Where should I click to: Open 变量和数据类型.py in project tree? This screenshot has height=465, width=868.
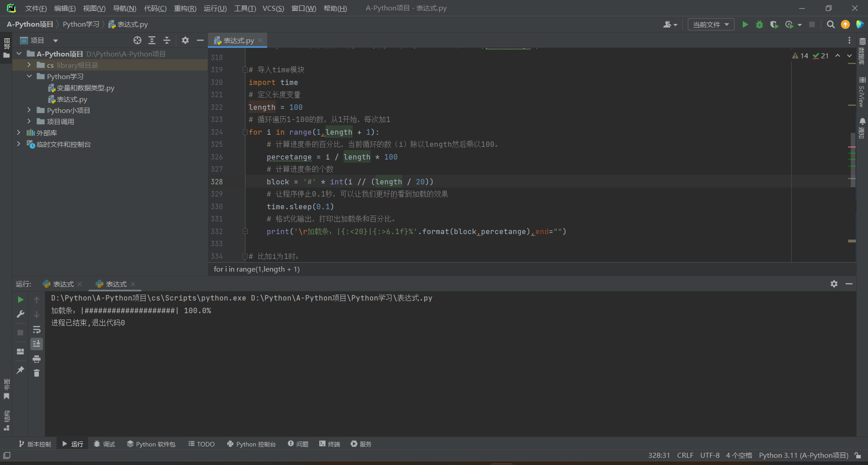point(85,88)
